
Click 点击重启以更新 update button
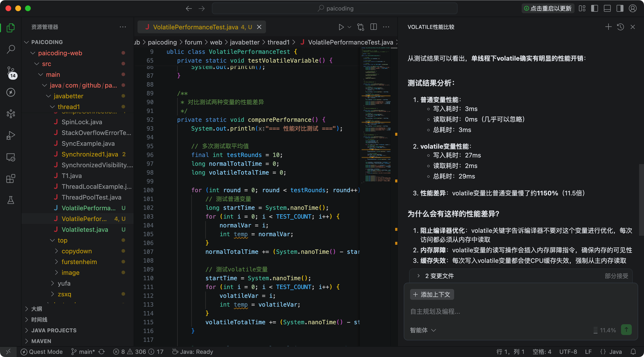point(548,9)
